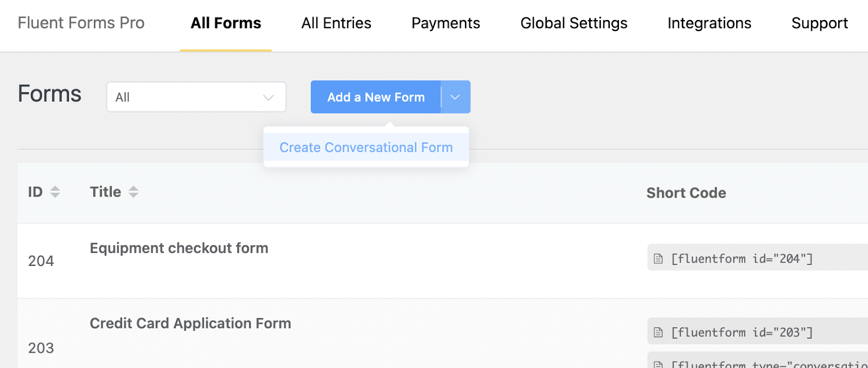Click document icon beside shortcode 204
This screenshot has height=368, width=868.
pyautogui.click(x=658, y=259)
